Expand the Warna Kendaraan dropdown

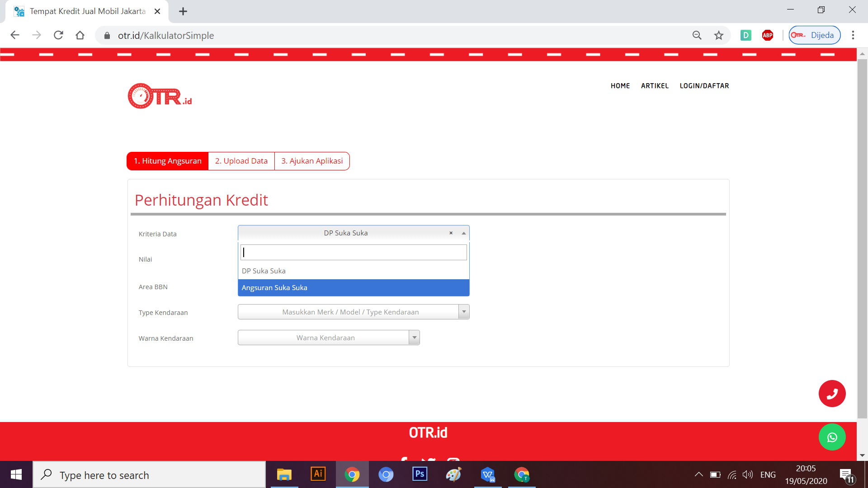[414, 338]
